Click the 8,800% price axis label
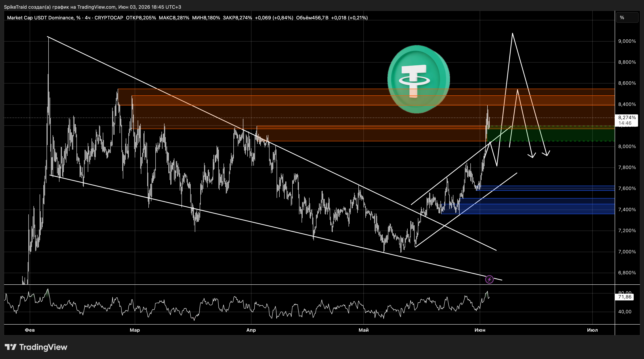Image resolution: width=644 pixels, height=359 pixels. (627, 62)
